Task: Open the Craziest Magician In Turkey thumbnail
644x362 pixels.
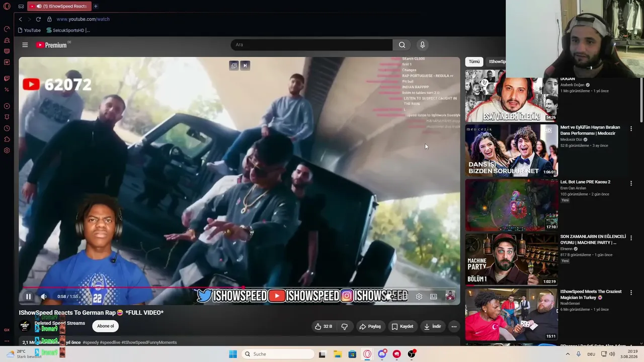Action: tap(511, 315)
